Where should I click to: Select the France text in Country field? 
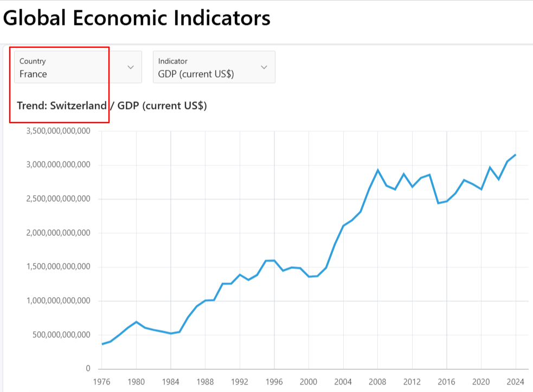pyautogui.click(x=33, y=74)
